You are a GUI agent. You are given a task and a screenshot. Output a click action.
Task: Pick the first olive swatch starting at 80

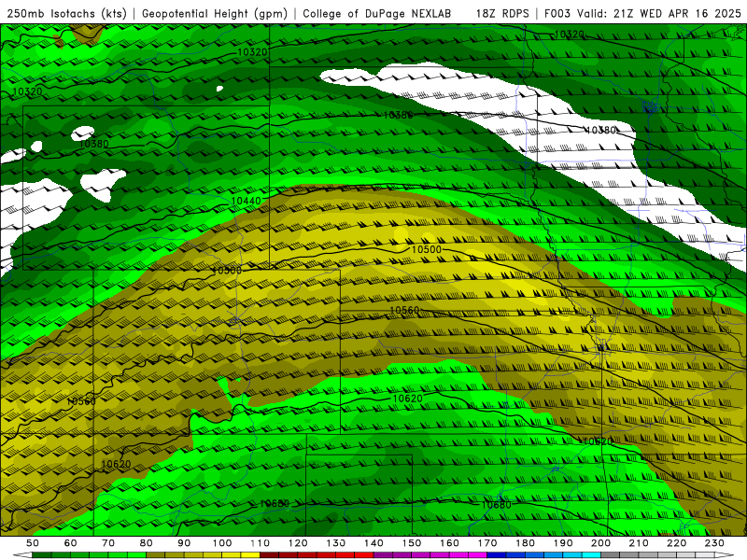click(x=155, y=555)
